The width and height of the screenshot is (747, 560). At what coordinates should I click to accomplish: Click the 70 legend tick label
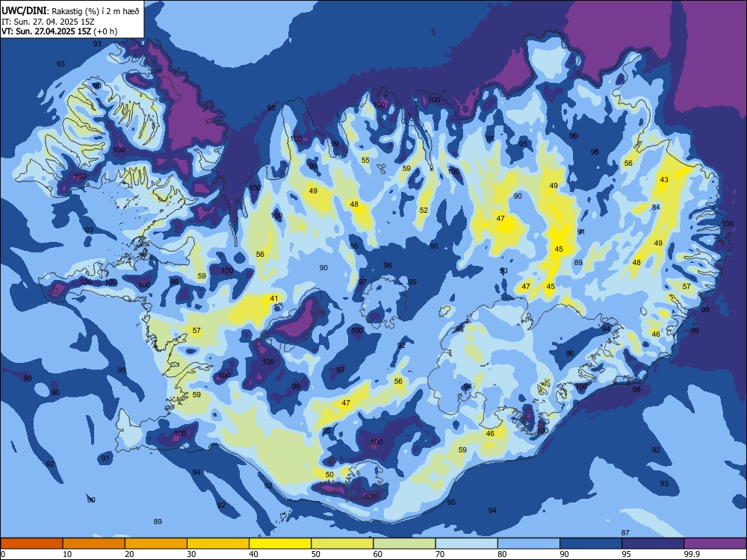tap(440, 554)
